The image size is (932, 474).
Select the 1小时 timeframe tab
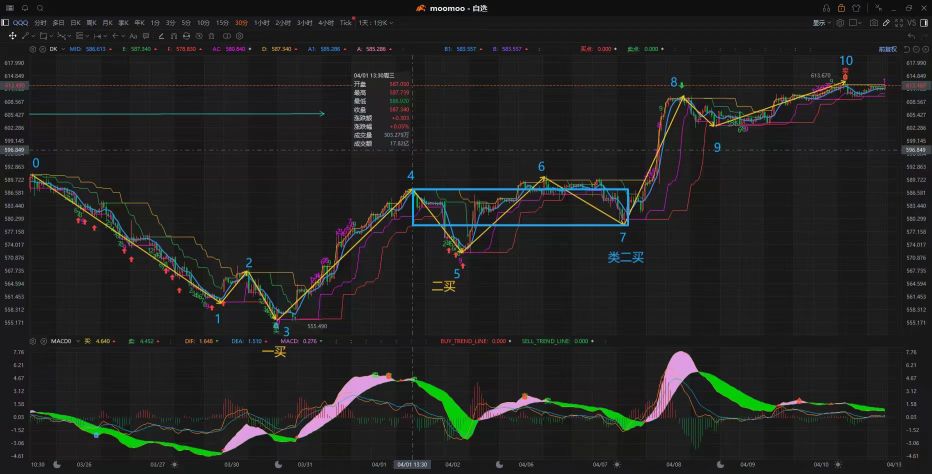point(262,23)
